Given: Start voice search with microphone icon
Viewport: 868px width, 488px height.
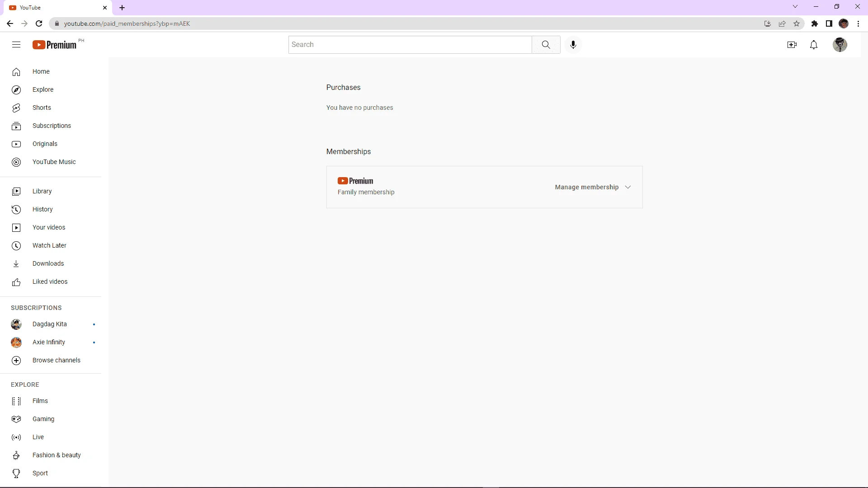Looking at the screenshot, I should tap(573, 45).
